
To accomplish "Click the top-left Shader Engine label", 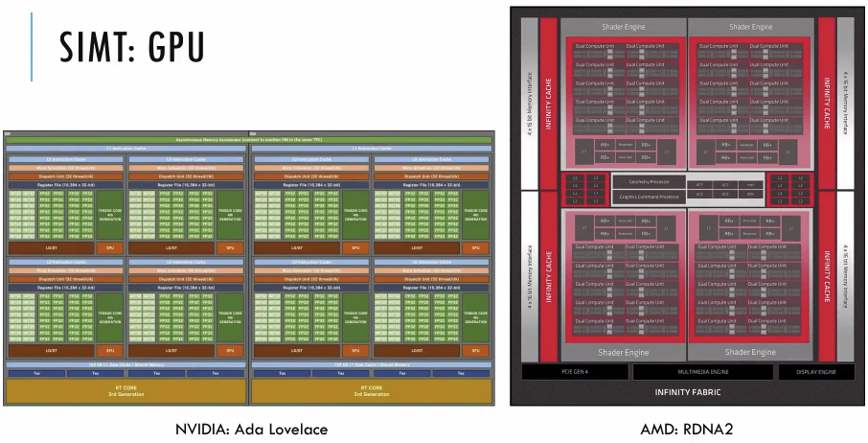I will [623, 26].
